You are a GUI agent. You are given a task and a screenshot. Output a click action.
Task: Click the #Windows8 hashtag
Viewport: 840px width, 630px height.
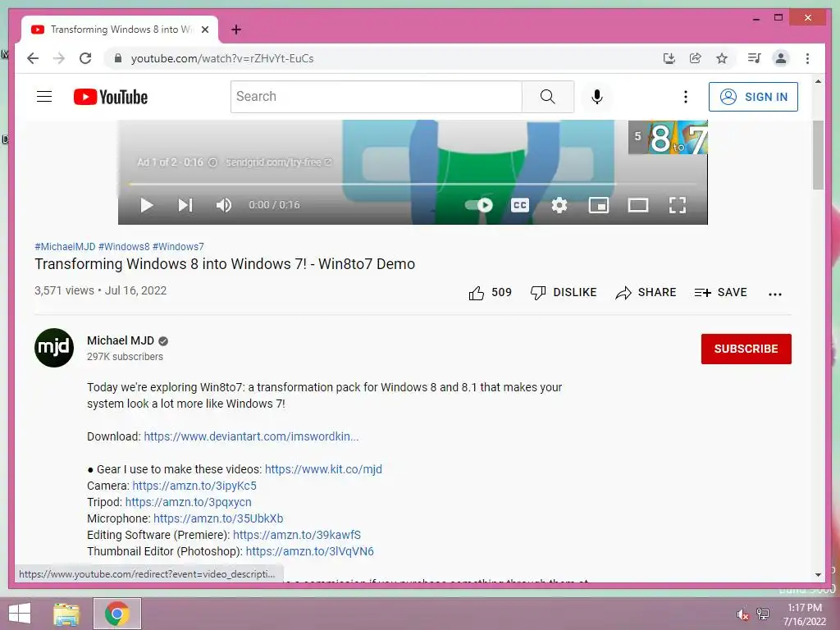coord(125,247)
